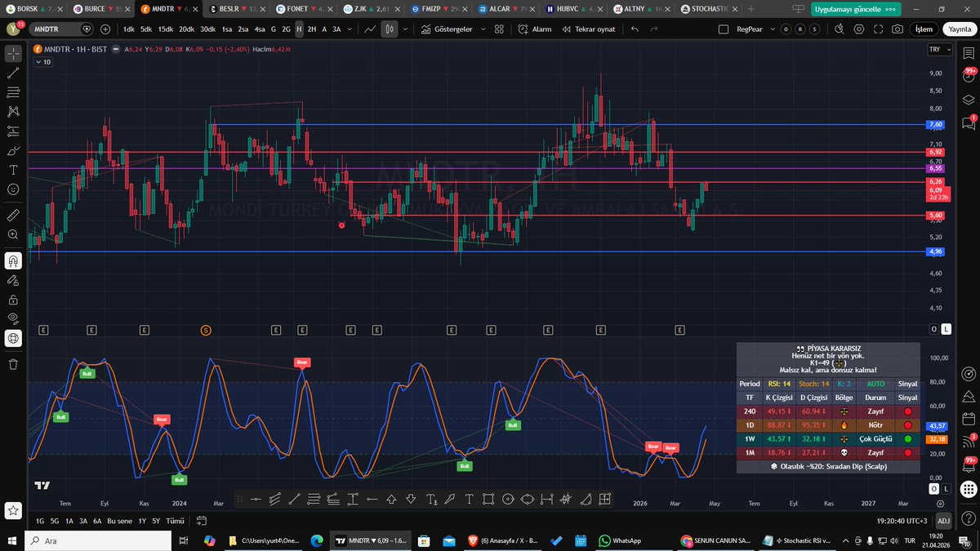This screenshot has width=980, height=551.
Task: Open indicator templates grid icon
Action: point(499,29)
